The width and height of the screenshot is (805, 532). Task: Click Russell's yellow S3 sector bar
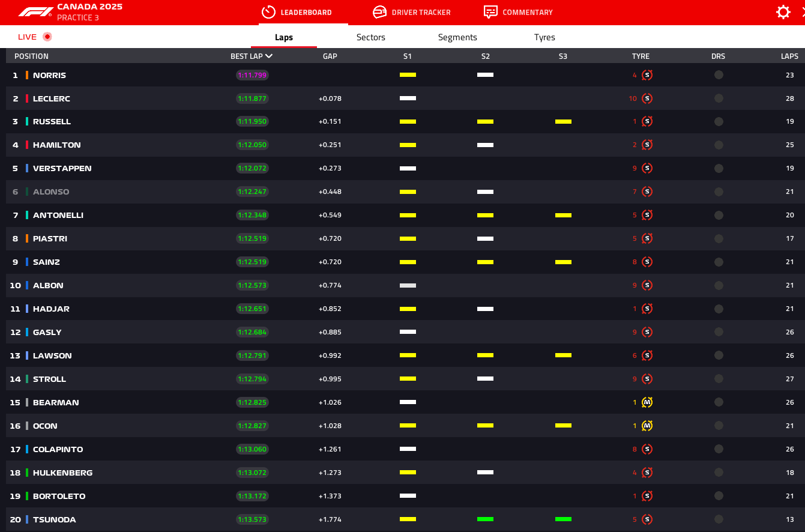(x=563, y=121)
